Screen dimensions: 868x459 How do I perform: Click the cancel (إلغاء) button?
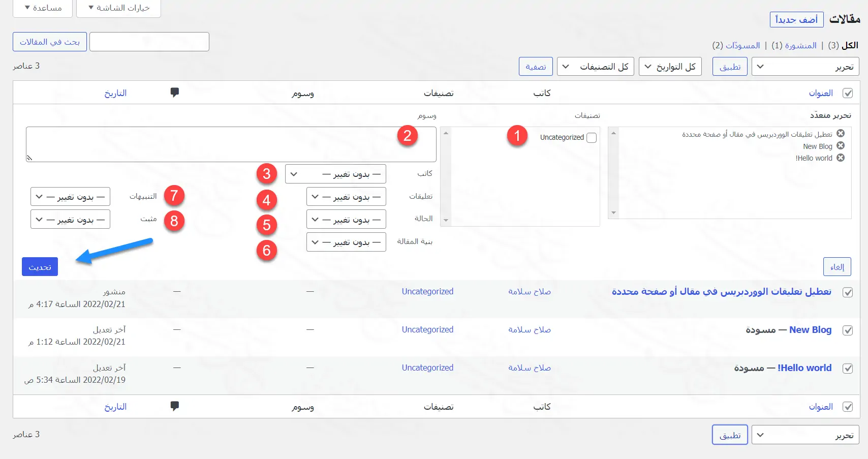[x=837, y=267]
